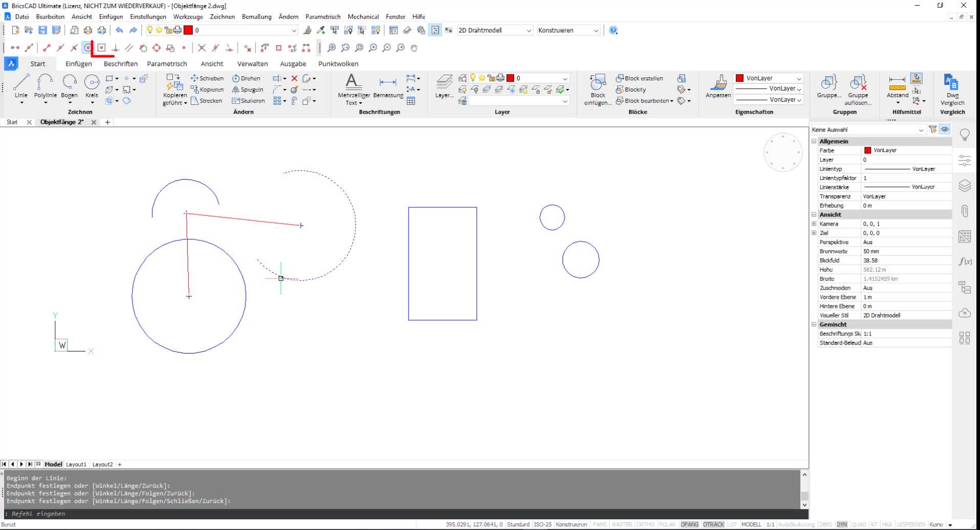Toggle OFANG in status bar
The height and width of the screenshot is (530, 980).
(689, 524)
